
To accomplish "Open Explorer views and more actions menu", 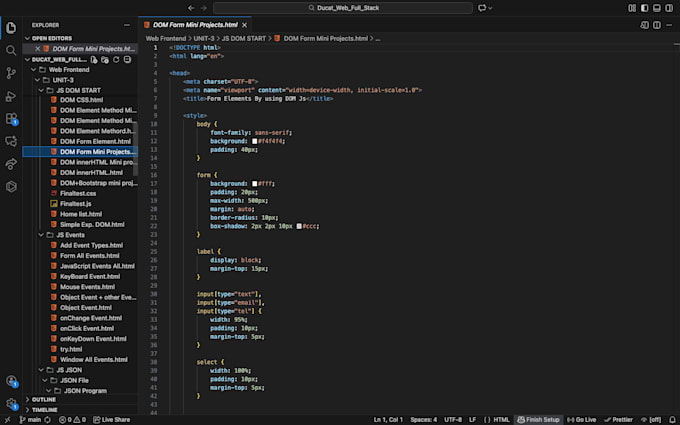I will (127, 25).
